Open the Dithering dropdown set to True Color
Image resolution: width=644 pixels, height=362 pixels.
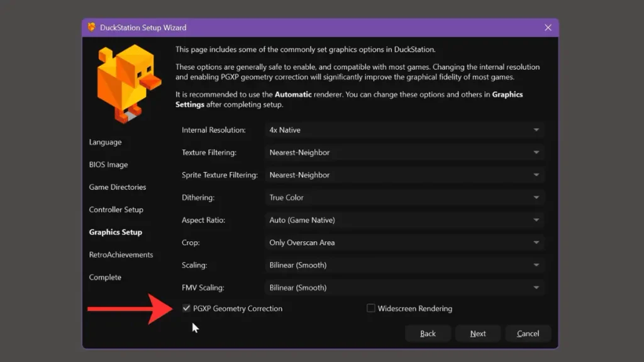pos(404,197)
